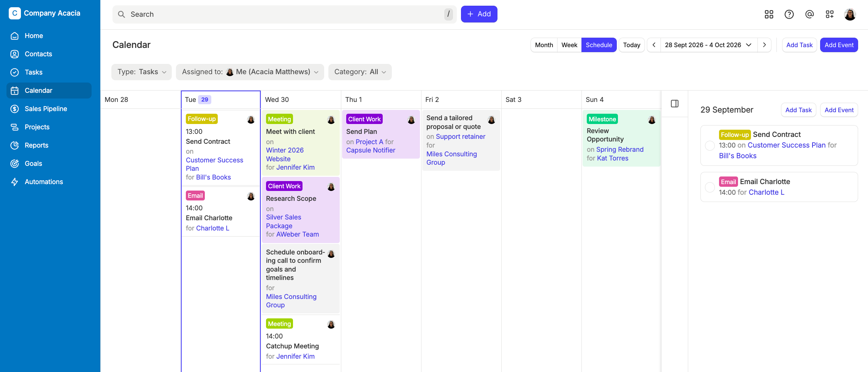Click the Sales Pipeline dollar icon
The width and height of the screenshot is (868, 372).
click(x=14, y=109)
